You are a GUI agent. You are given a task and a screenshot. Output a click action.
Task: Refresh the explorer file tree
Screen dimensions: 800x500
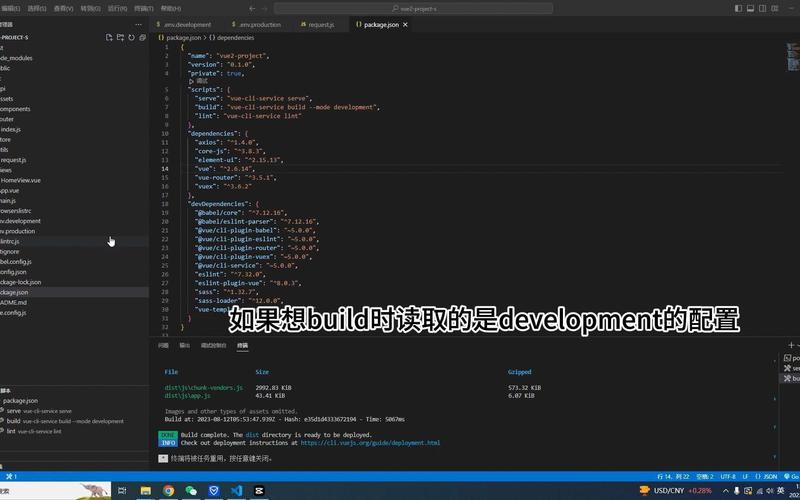pyautogui.click(x=131, y=37)
